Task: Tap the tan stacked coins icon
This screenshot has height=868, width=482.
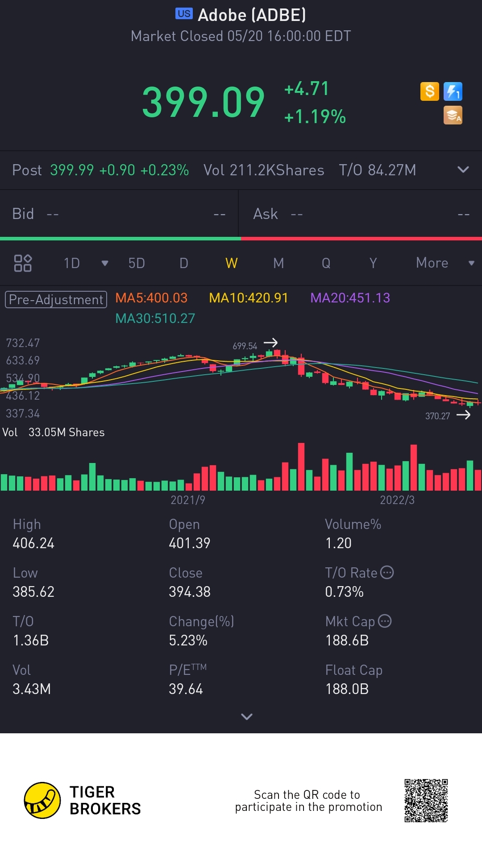Action: click(x=453, y=115)
